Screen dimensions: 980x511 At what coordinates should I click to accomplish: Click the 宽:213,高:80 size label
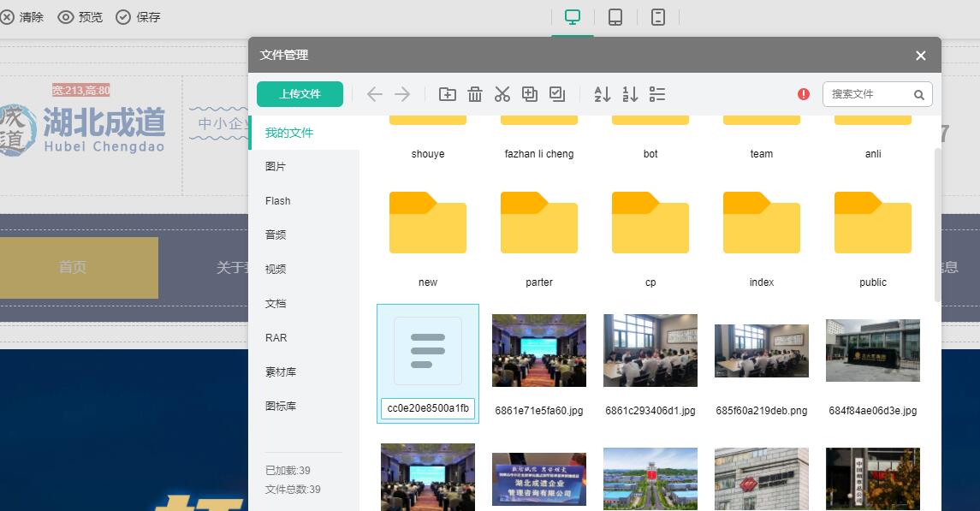pos(80,91)
